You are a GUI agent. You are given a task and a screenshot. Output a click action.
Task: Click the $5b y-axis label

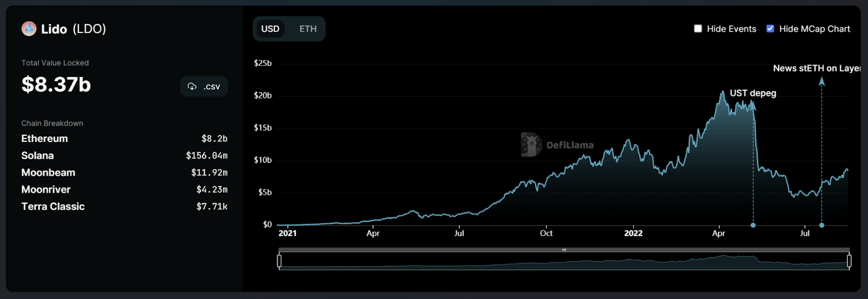[x=265, y=192]
